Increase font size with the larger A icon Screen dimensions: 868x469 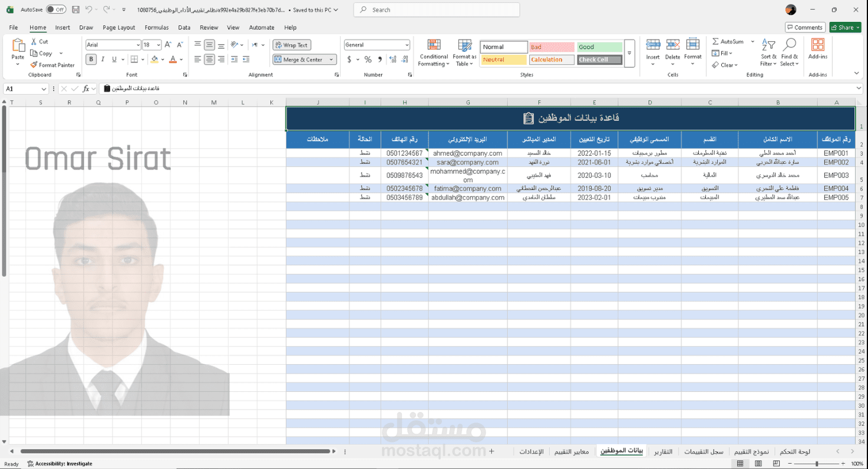coord(167,45)
